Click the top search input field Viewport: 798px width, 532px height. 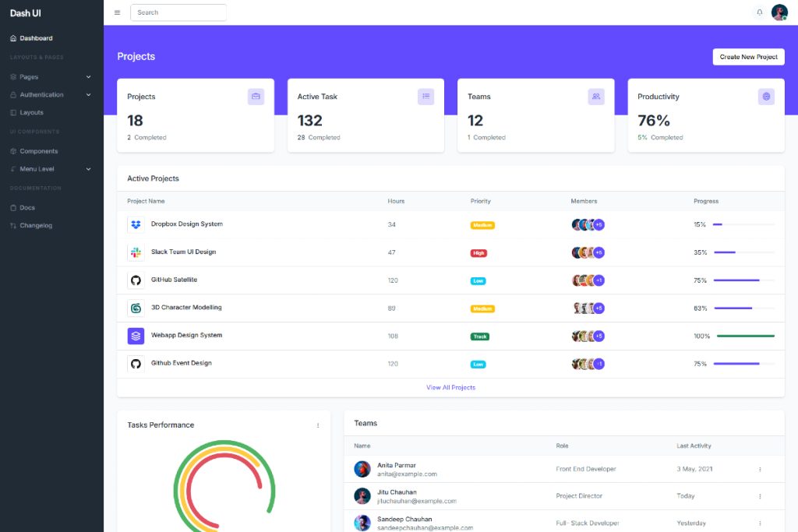178,12
